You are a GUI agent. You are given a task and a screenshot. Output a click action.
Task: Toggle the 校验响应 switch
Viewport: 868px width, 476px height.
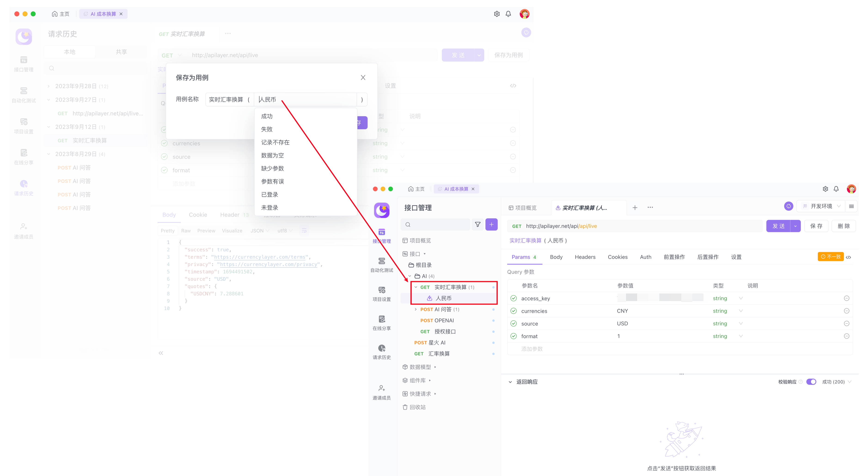click(x=811, y=382)
